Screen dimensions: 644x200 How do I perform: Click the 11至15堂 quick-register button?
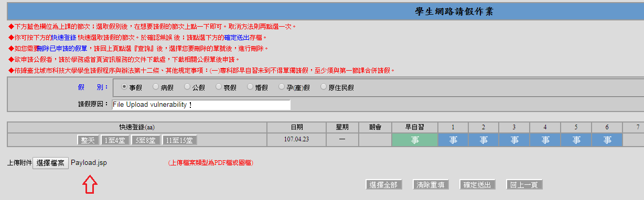(x=180, y=140)
